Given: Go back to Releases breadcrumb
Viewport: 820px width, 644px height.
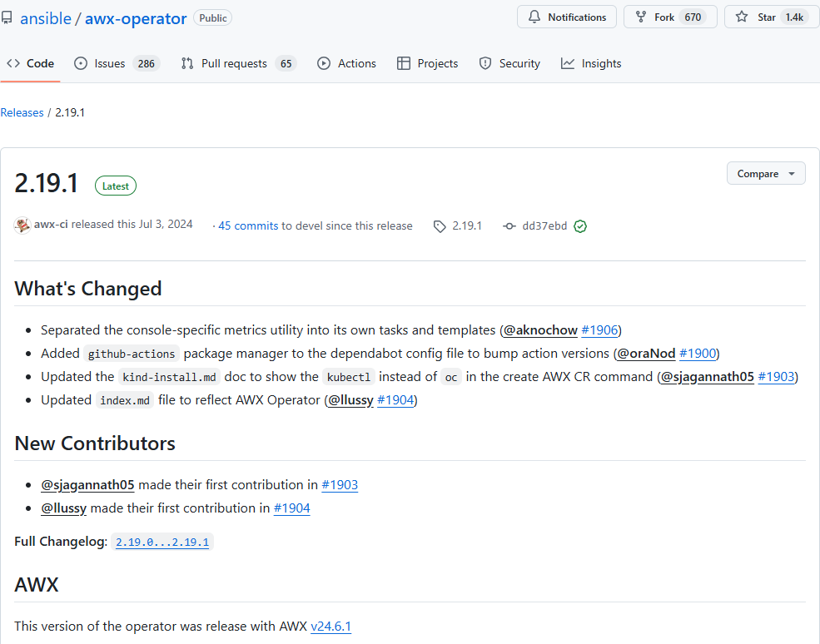Looking at the screenshot, I should pyautogui.click(x=22, y=112).
